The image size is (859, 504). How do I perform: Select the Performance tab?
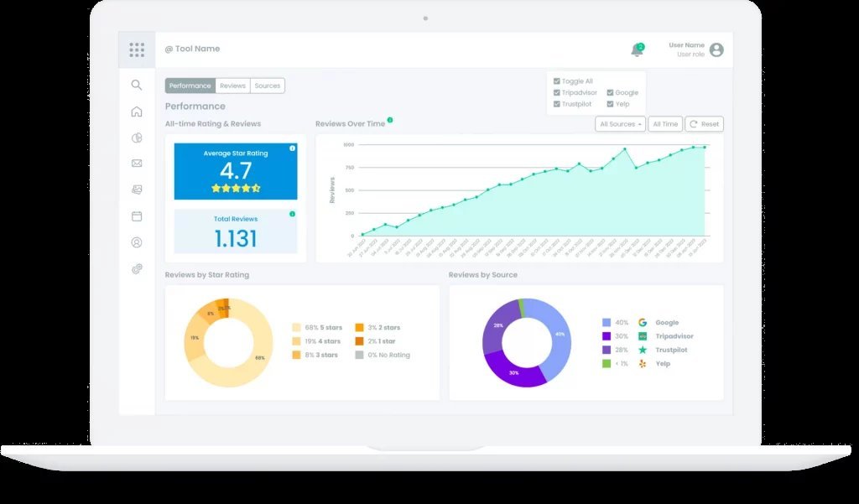190,86
